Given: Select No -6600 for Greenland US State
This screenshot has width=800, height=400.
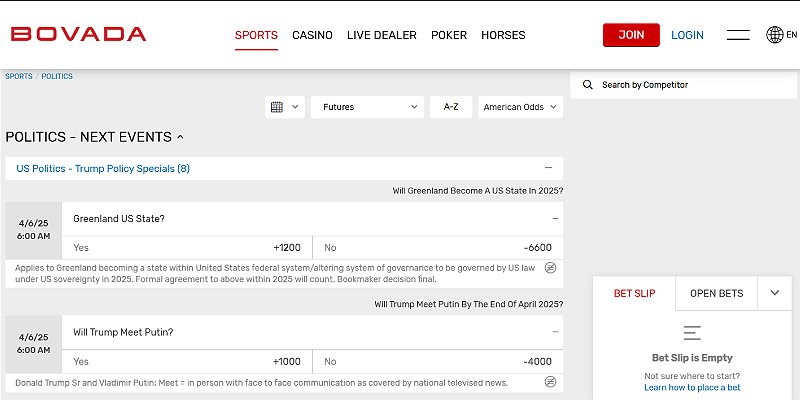Looking at the screenshot, I should pyautogui.click(x=438, y=248).
